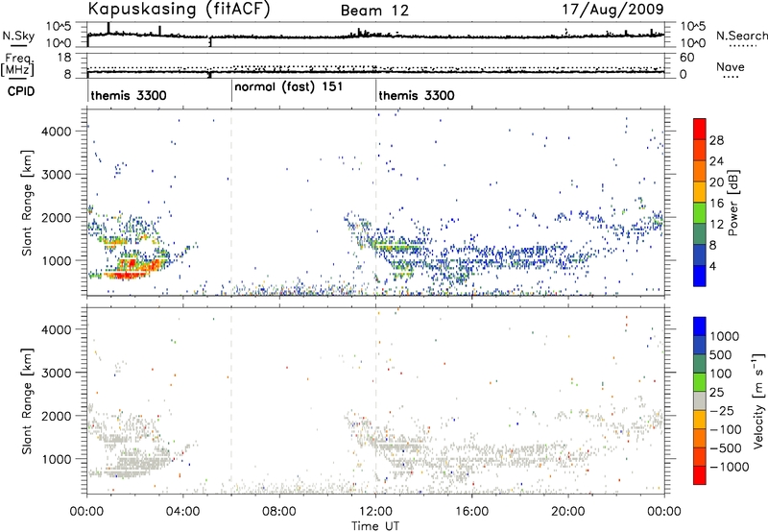Click the '04:00' time tick label
Viewport: 768px width, 532px height.
183,512
